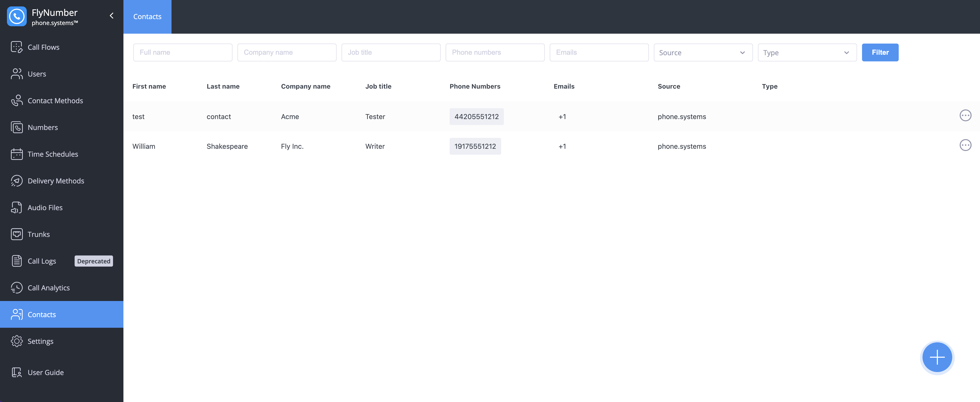Click the Phone numbers search field
Screen dimensions: 980x402
pyautogui.click(x=494, y=52)
